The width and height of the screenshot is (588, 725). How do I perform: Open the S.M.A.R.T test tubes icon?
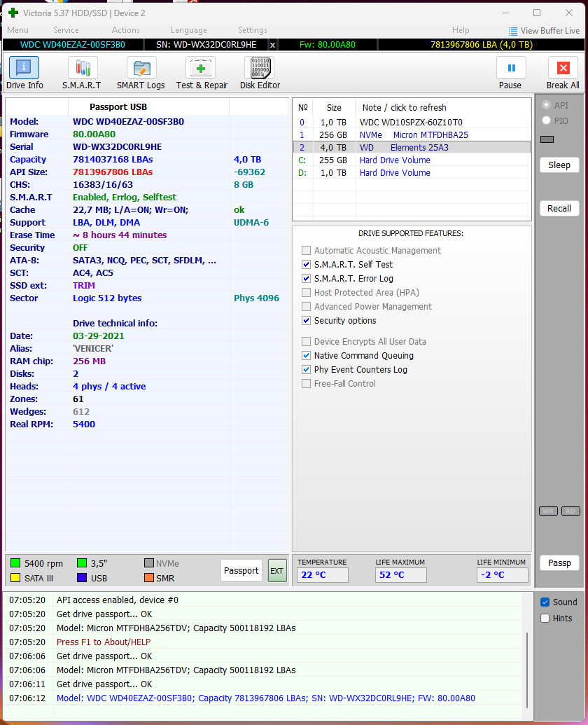point(83,68)
